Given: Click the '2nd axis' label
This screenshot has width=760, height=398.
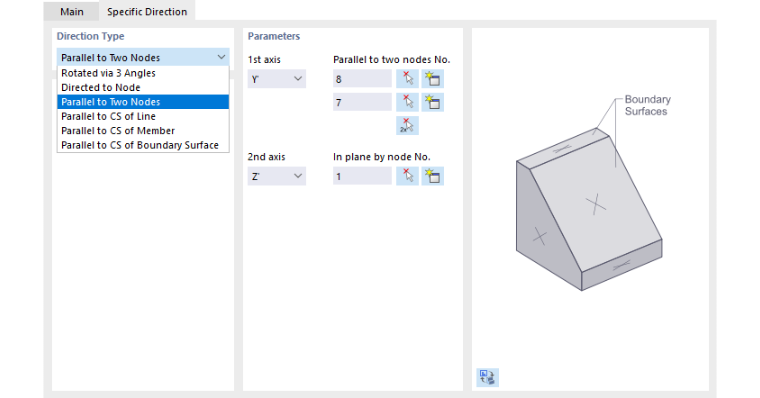Looking at the screenshot, I should click(267, 157).
